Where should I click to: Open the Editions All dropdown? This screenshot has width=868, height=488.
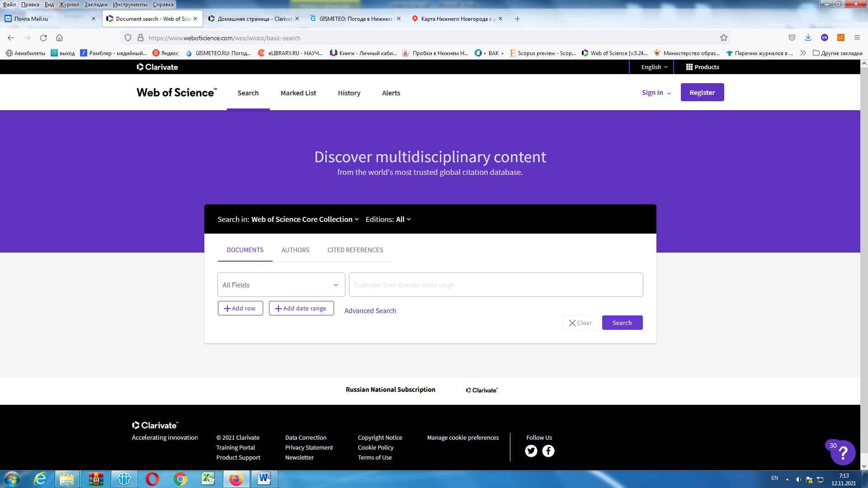[x=388, y=219]
